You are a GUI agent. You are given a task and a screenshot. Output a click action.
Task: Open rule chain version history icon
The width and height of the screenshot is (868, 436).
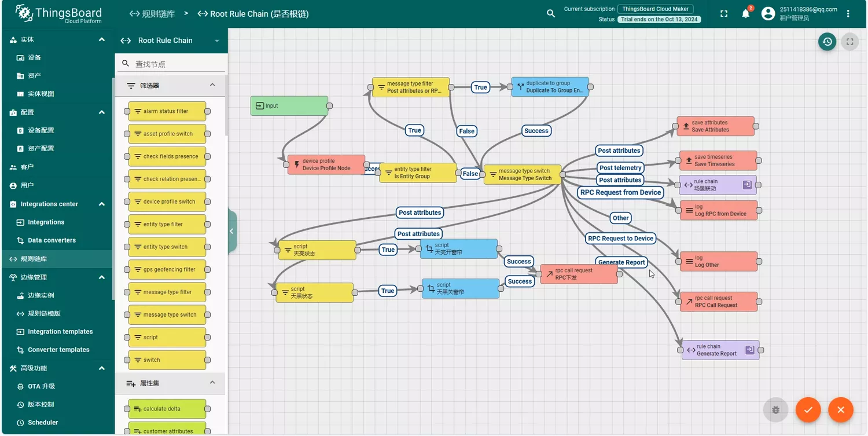pyautogui.click(x=827, y=42)
